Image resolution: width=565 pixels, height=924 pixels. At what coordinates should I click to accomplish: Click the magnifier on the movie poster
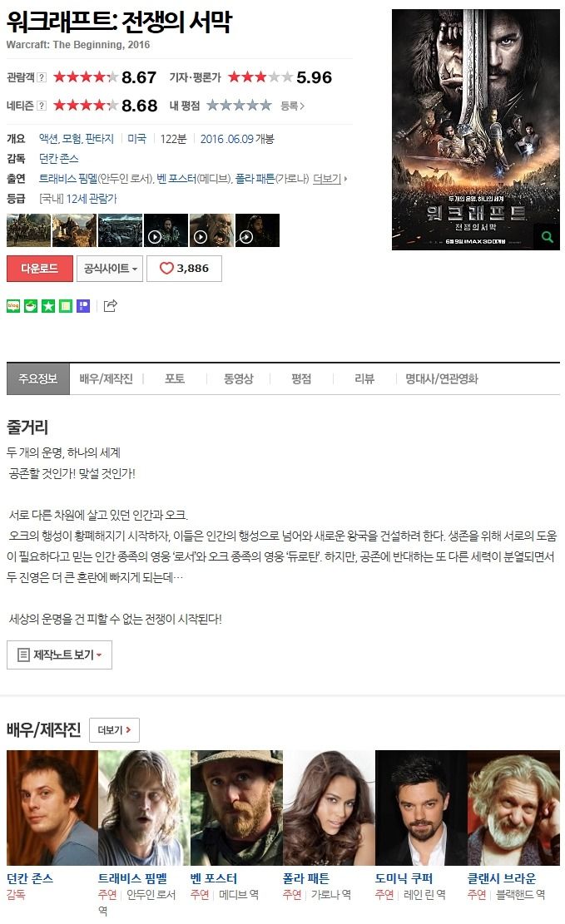point(548,237)
